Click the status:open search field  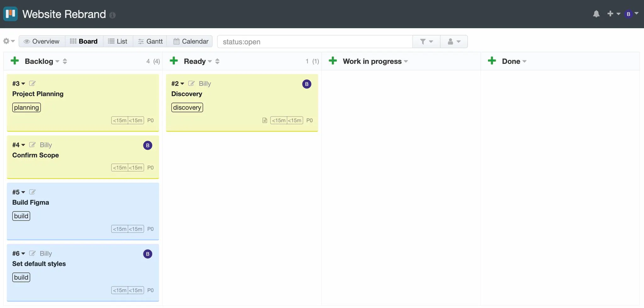point(315,42)
